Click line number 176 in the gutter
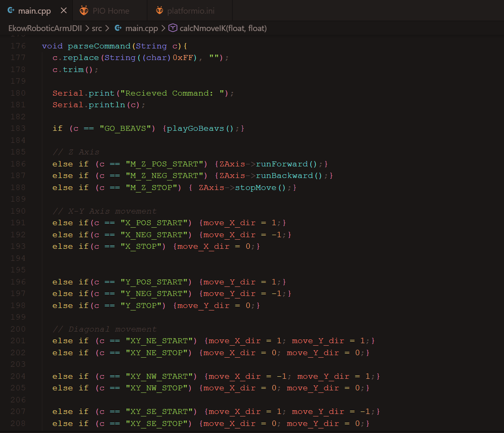This screenshot has height=433, width=504. pyautogui.click(x=18, y=46)
